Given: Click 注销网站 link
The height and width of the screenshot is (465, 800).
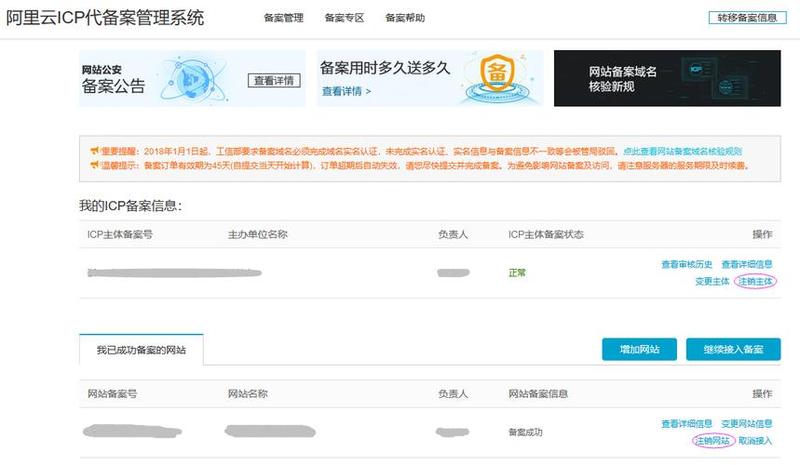Looking at the screenshot, I should [713, 440].
